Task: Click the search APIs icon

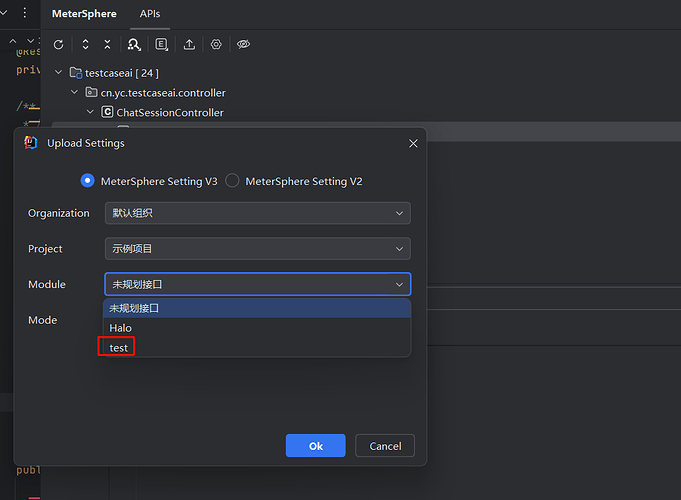Action: 134,45
